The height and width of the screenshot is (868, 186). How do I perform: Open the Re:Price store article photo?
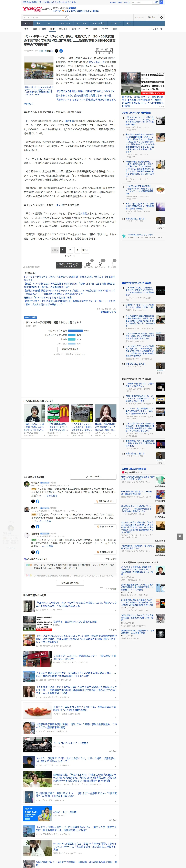pyautogui.click(x=39, y=71)
